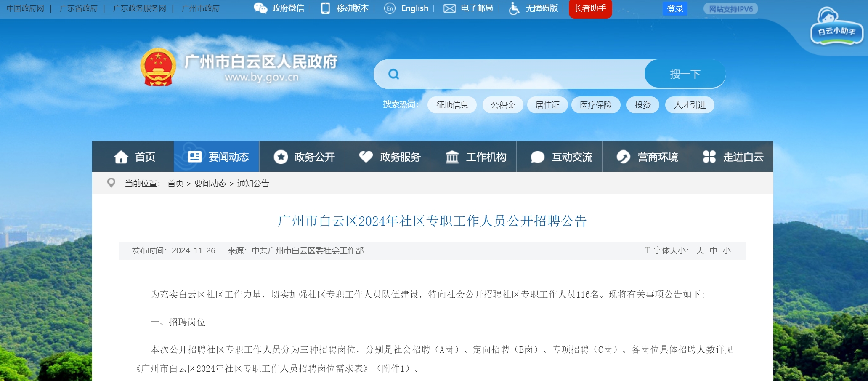This screenshot has height=381, width=868.
Task: Open the 政务公开 navigation menu
Action: (303, 157)
